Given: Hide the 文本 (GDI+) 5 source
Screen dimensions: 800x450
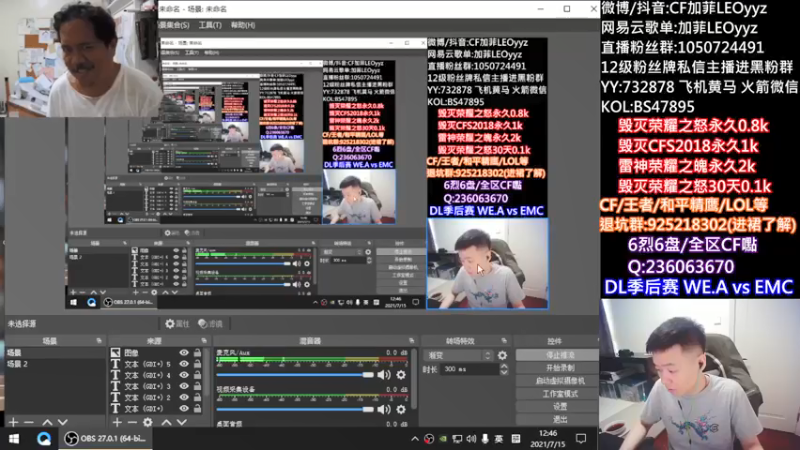Looking at the screenshot, I should point(184,364).
